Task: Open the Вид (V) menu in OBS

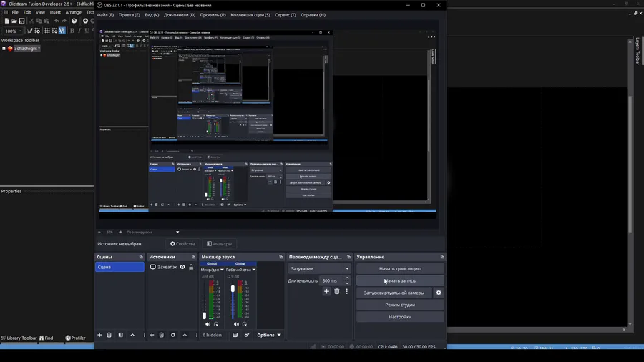Action: click(x=152, y=15)
